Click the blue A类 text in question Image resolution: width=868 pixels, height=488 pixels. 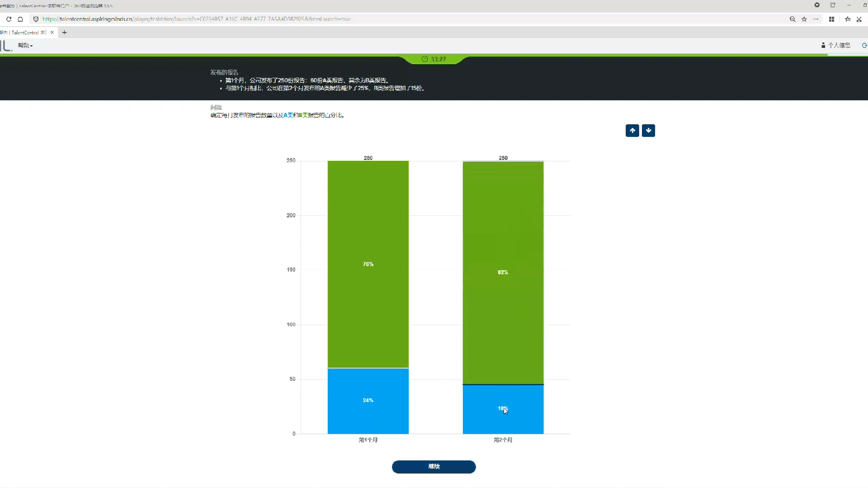tap(288, 115)
